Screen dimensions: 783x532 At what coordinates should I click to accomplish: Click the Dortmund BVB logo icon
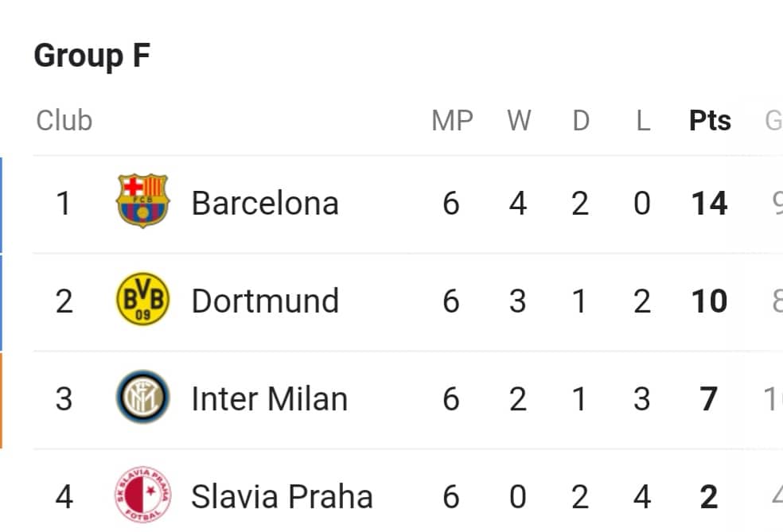(x=142, y=300)
